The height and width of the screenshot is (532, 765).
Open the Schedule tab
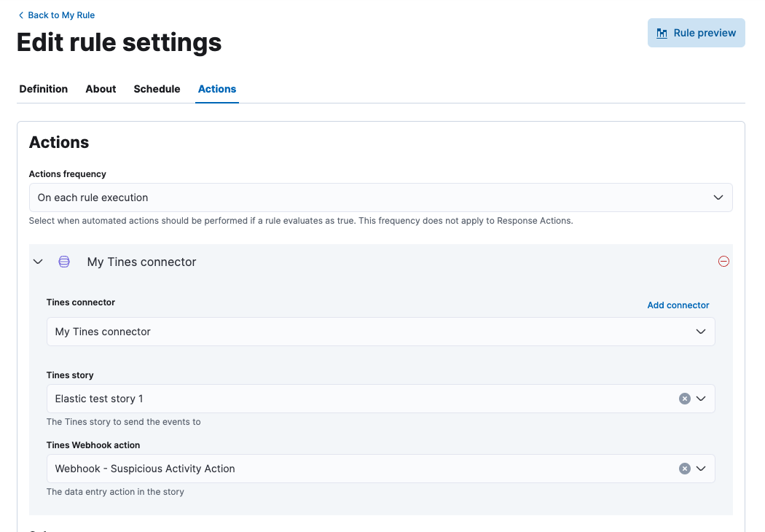coord(157,89)
